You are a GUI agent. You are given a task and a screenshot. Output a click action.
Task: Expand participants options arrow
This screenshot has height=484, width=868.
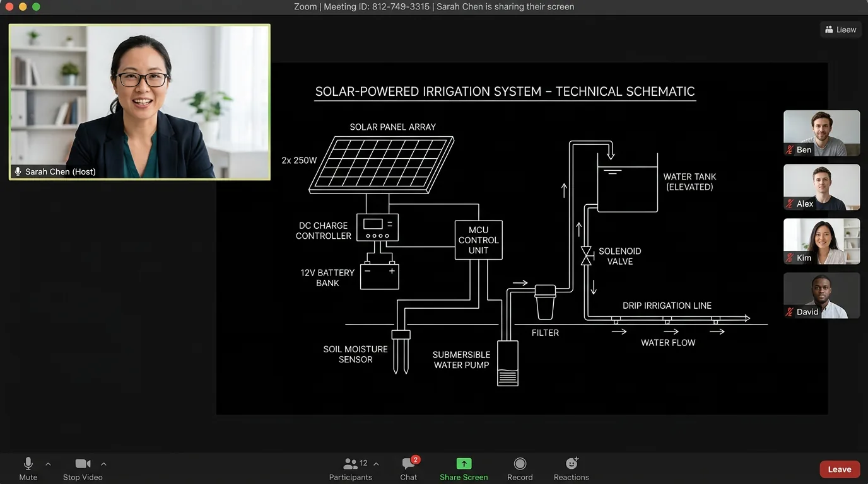pos(376,464)
